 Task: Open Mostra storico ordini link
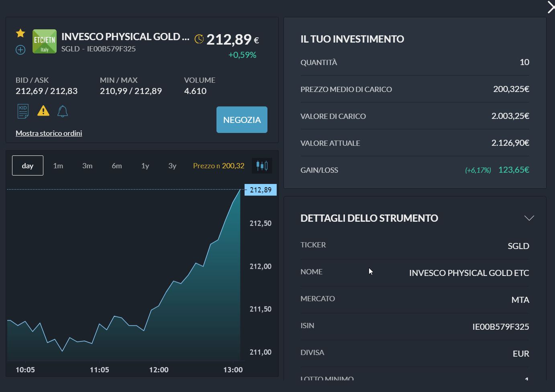tap(49, 133)
